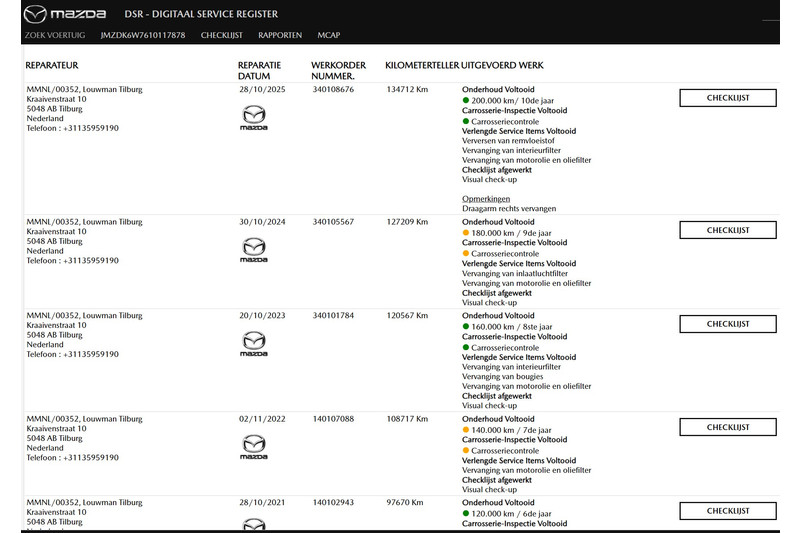Viewport: 800px width, 533px height.
Task: Open CHECKLIJST for work order 140107088
Action: tap(728, 427)
